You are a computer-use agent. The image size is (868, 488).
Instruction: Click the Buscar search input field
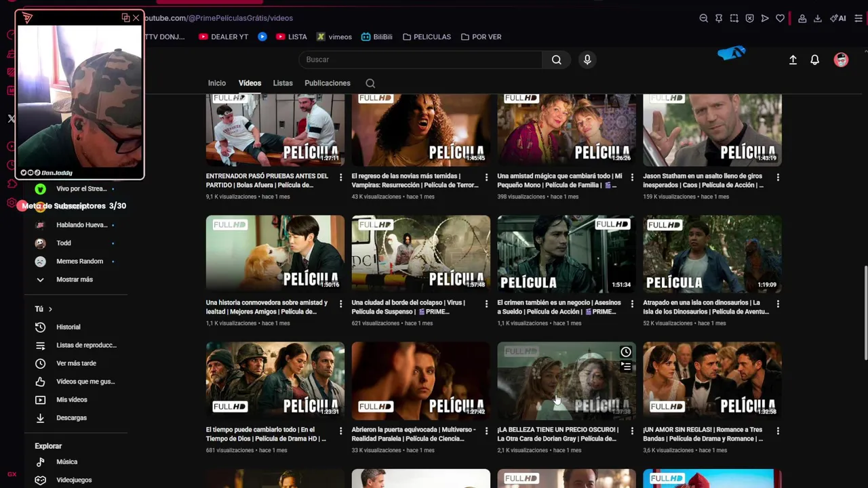tap(420, 60)
